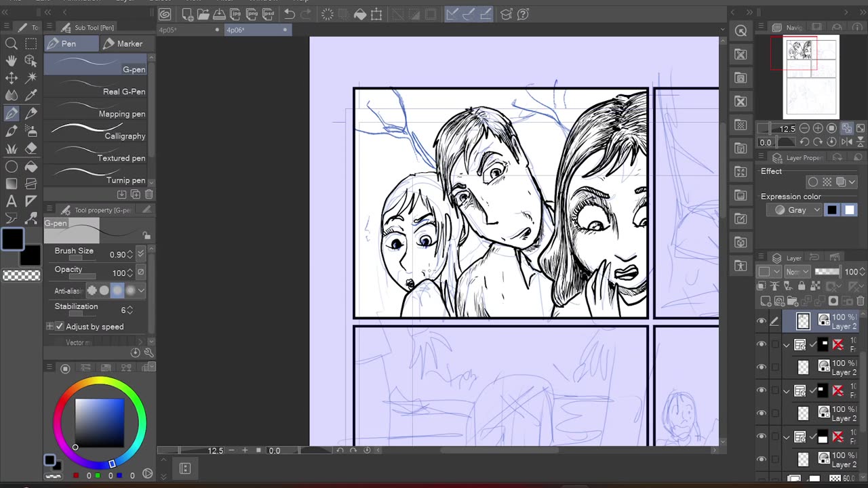Toggle the Adjust by speed checkbox

click(x=60, y=327)
